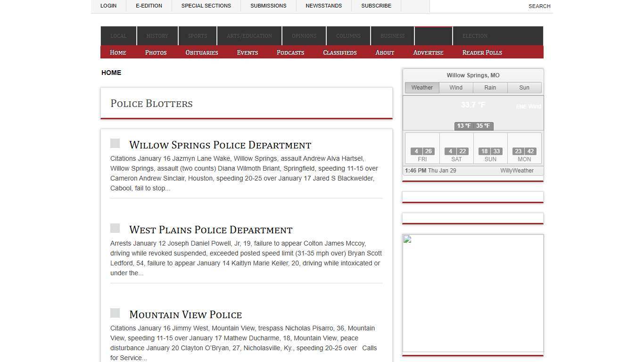Switch to the Rain weather tab

tap(490, 87)
